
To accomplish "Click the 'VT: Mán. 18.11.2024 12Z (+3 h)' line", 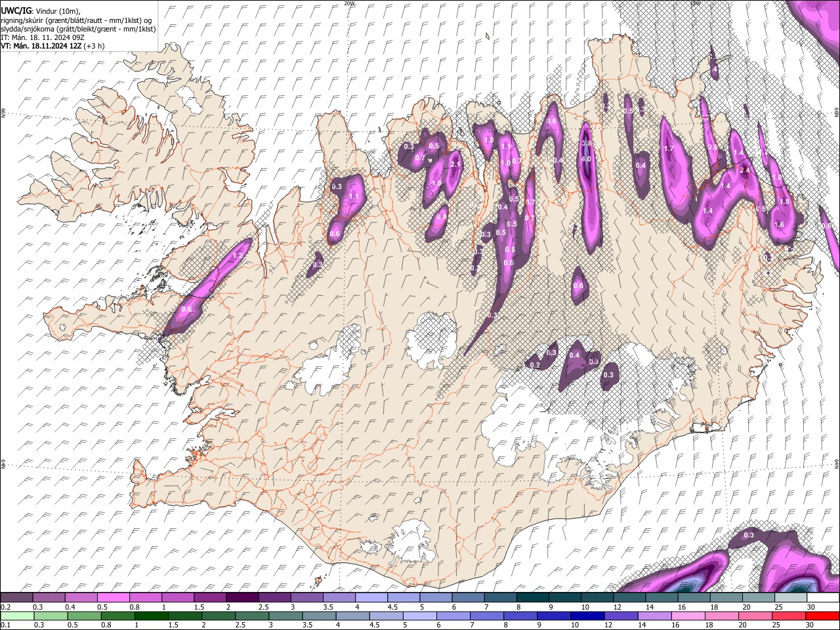I will (52, 46).
